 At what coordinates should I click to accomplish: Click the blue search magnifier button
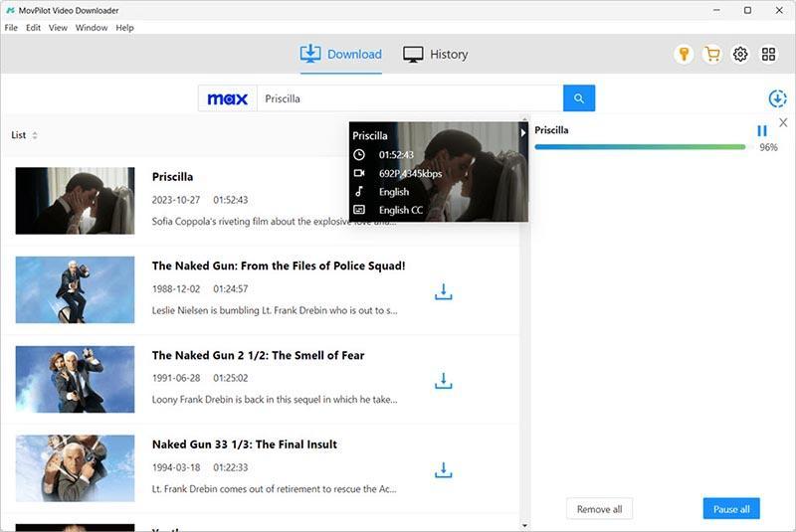579,98
